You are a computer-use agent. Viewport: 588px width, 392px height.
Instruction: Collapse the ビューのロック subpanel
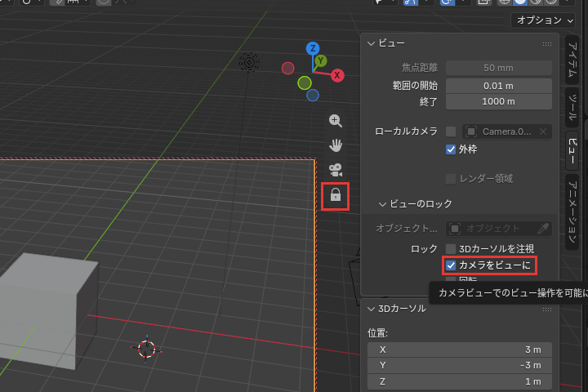pyautogui.click(x=382, y=204)
